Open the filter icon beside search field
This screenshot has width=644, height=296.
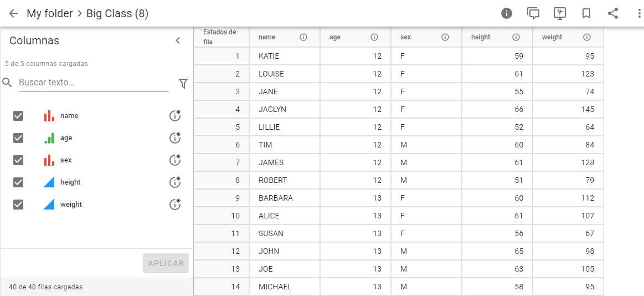[183, 83]
